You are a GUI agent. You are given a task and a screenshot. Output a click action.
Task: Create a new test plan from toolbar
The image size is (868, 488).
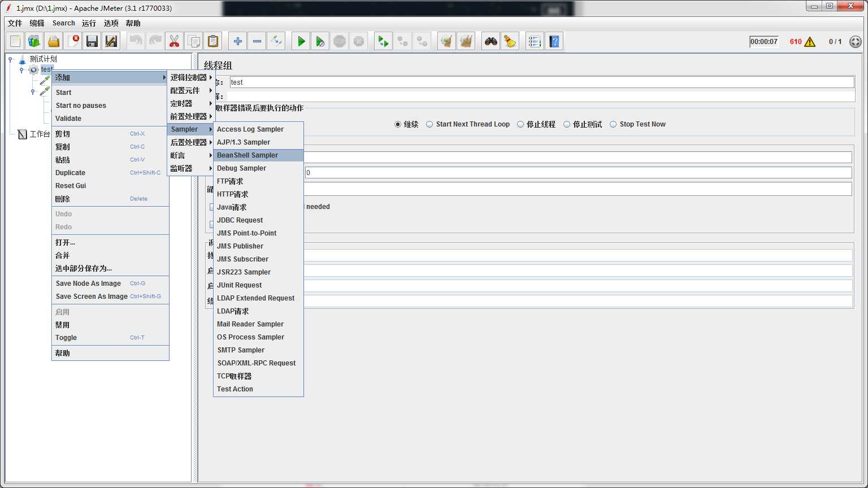click(x=15, y=41)
